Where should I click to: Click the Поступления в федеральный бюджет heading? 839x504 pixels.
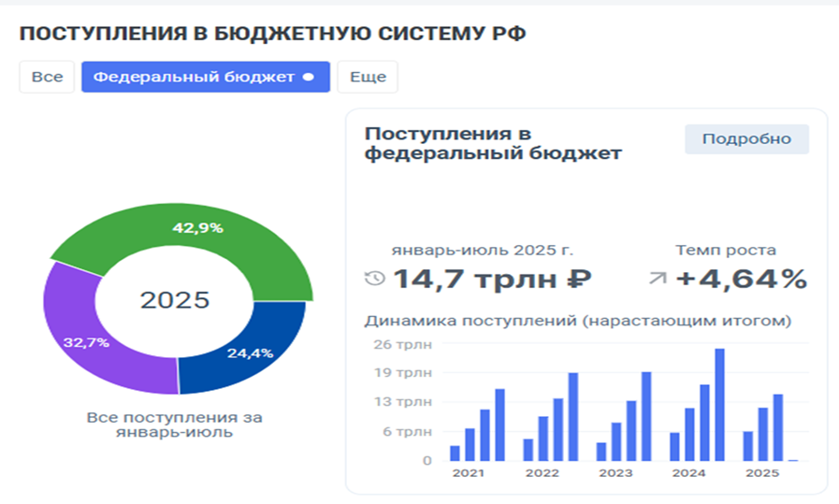click(492, 144)
